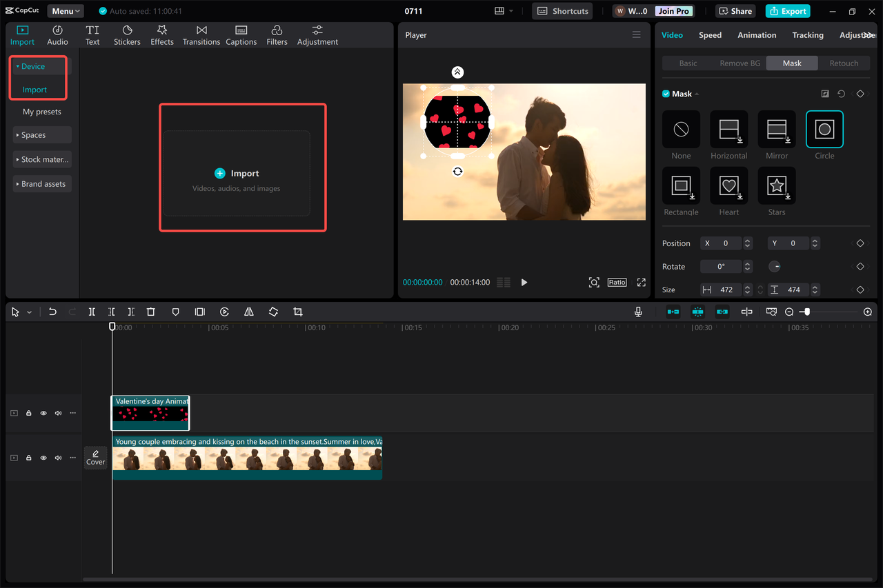Open the Stickers panel

127,34
